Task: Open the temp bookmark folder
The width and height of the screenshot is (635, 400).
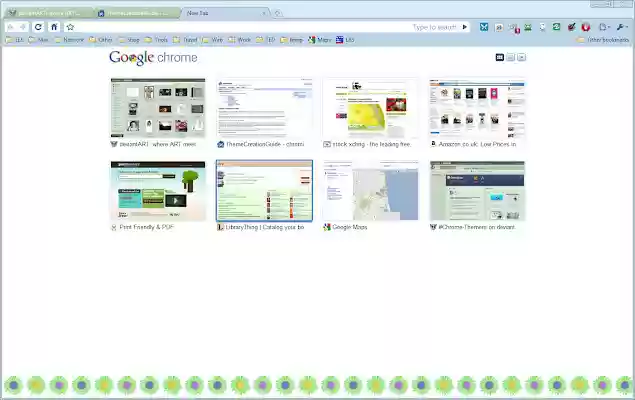Action: click(x=292, y=40)
